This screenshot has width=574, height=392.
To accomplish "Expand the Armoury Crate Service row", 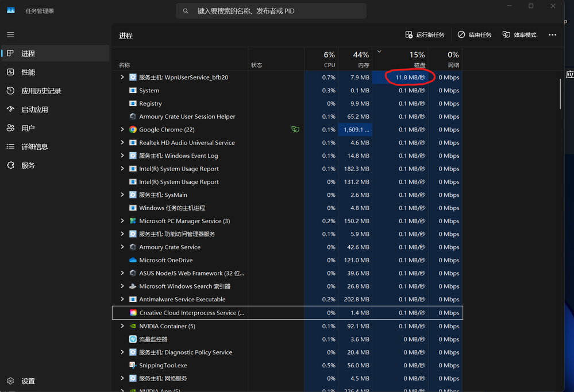I will (122, 247).
